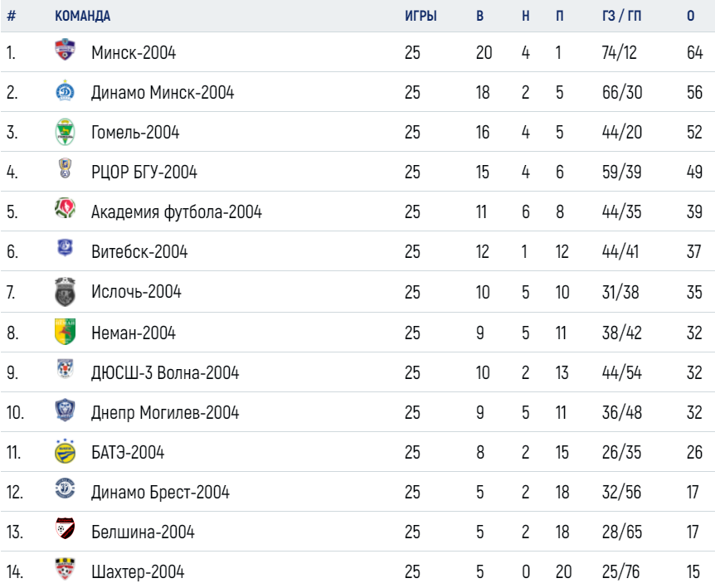Screen dimensions: 715x588
Task: Open the Днепр Могилев-2004 team link
Action: [165, 412]
